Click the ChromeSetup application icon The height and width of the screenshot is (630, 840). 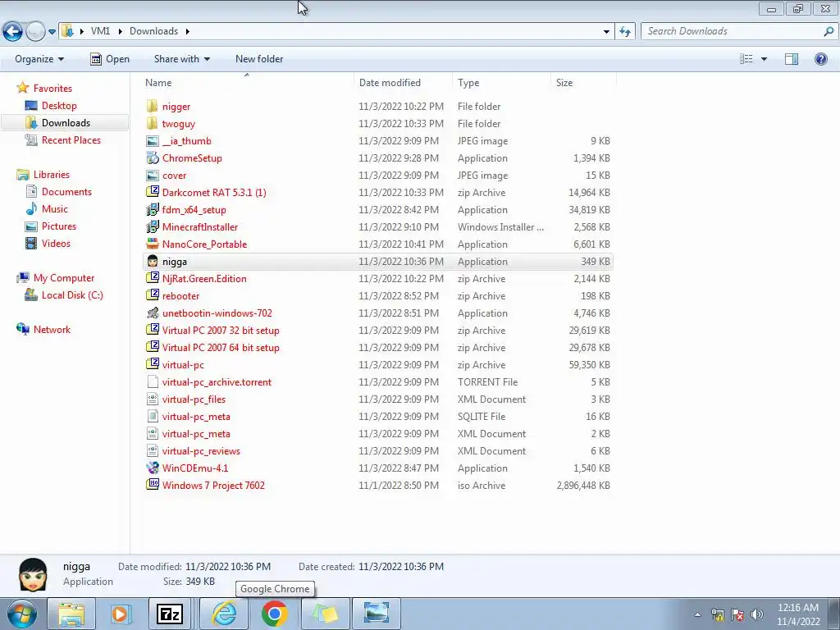pos(153,158)
